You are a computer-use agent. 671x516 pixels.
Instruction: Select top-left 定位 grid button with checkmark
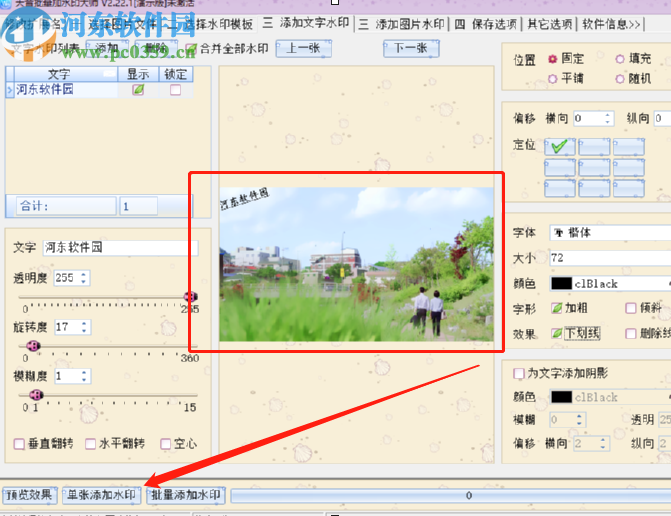(560, 147)
